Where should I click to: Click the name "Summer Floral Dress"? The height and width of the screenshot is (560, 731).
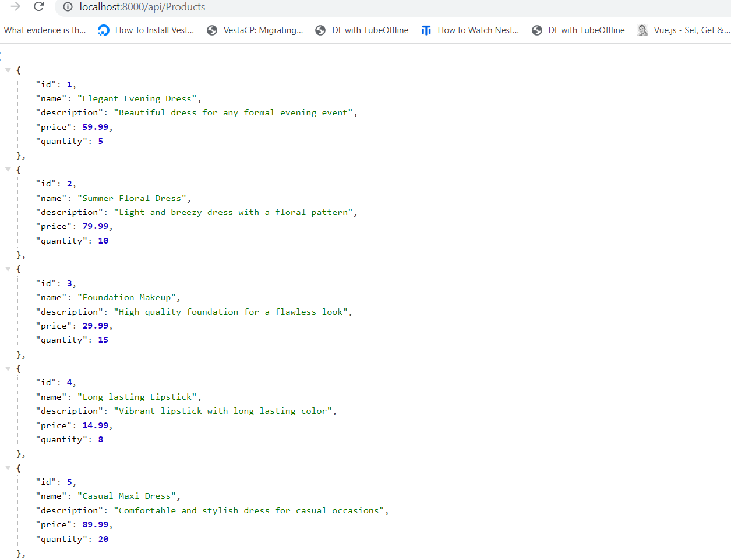132,198
